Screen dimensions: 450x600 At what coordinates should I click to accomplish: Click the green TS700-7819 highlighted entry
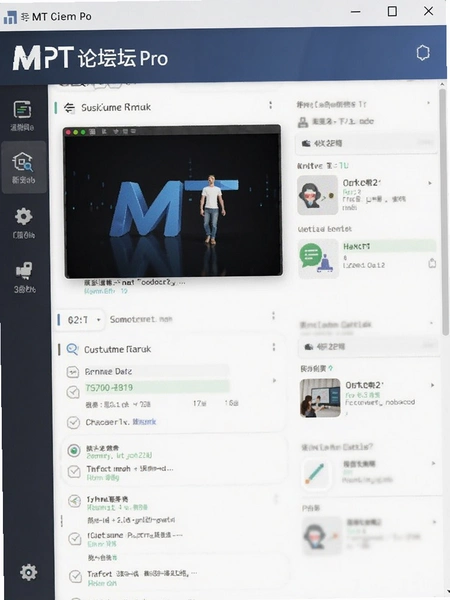157,388
